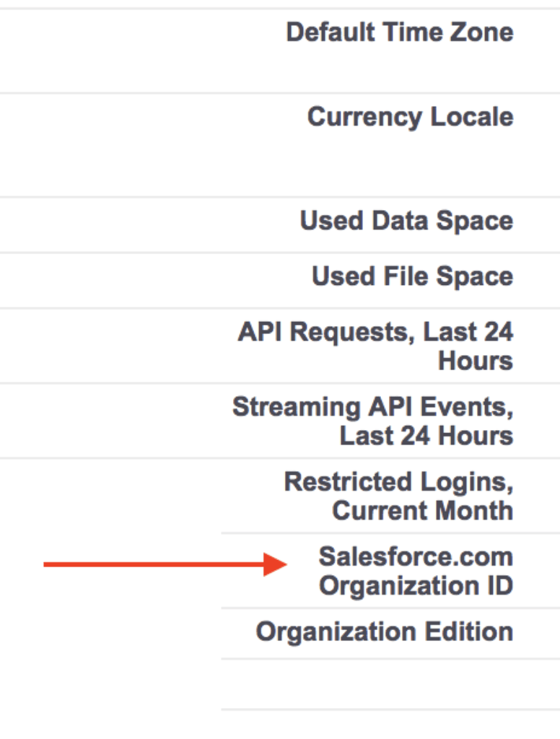Select the 'Organization ID' text line
This screenshot has width=560, height=739.
[x=416, y=586]
